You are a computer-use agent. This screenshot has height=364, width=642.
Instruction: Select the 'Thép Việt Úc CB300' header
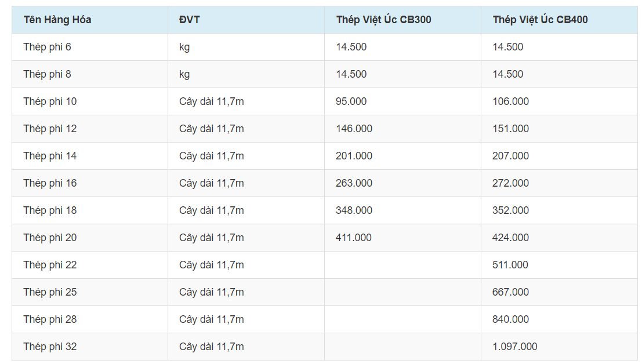(x=383, y=20)
